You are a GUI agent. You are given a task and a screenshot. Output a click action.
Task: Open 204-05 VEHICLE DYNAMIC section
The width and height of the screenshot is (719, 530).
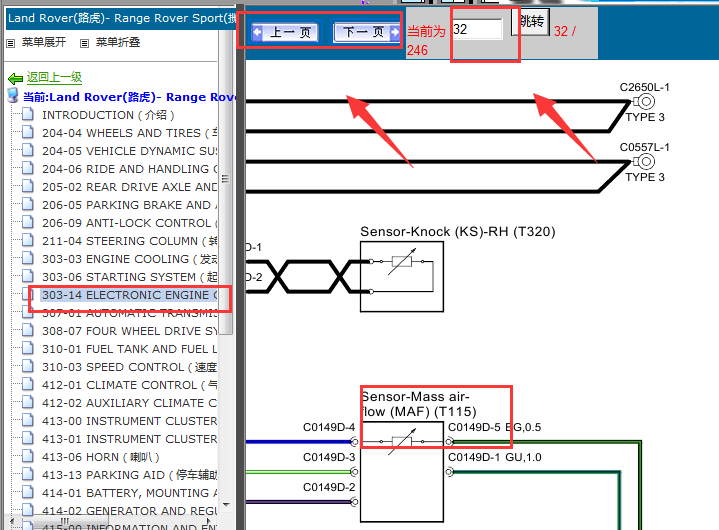pyautogui.click(x=130, y=151)
